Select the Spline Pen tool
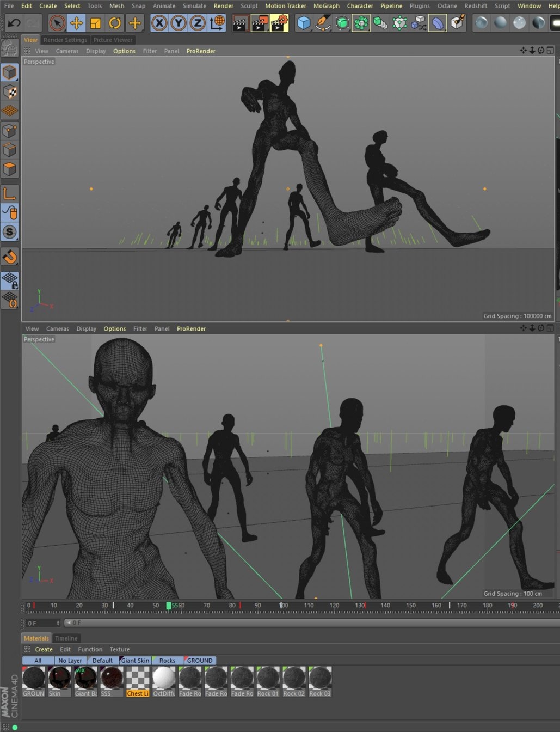 (323, 23)
